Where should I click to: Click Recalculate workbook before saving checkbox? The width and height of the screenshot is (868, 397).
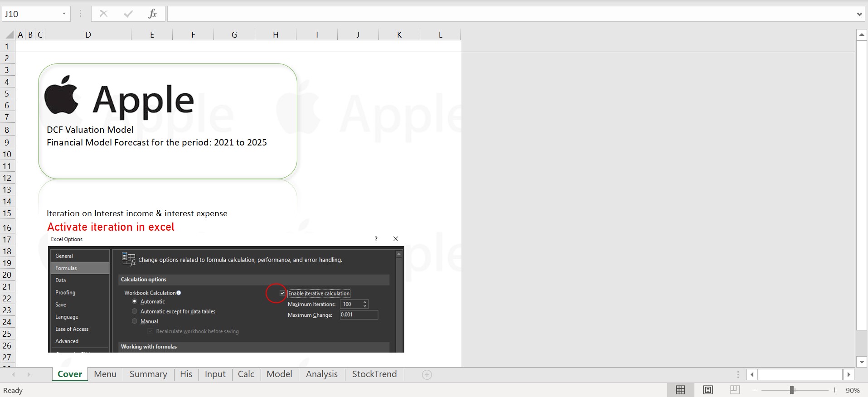point(150,331)
